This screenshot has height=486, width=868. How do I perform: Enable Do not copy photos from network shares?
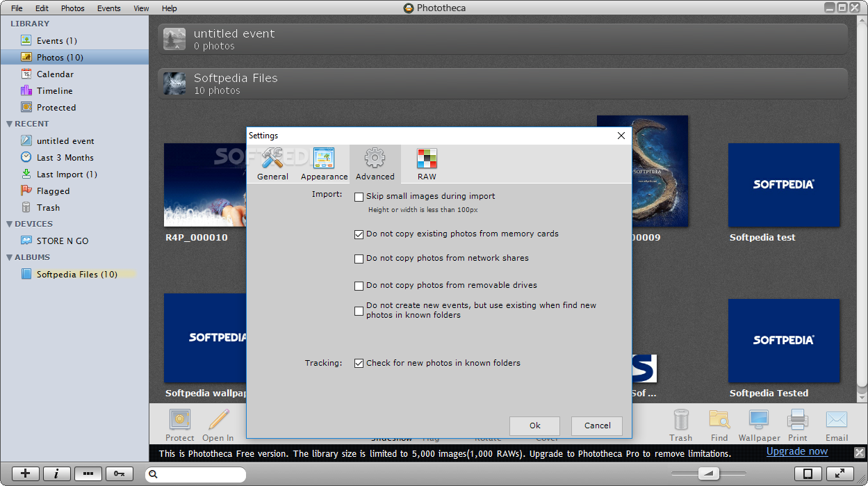click(359, 259)
